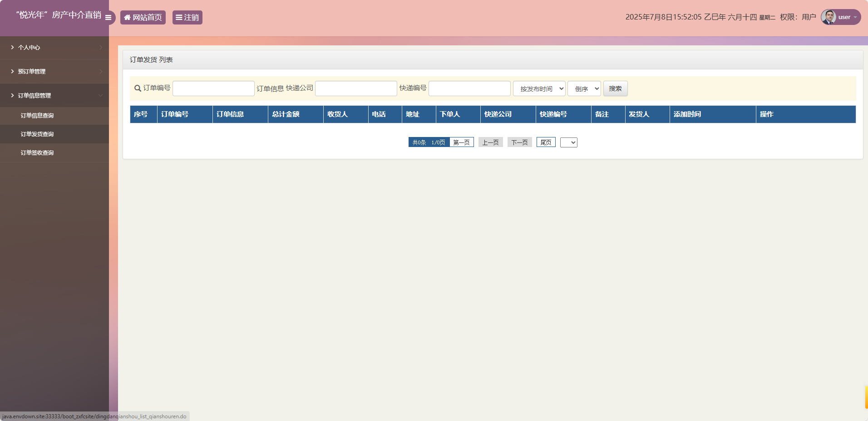Expand the 个人中心 sidebar menu
This screenshot has height=421, width=868.
point(54,47)
